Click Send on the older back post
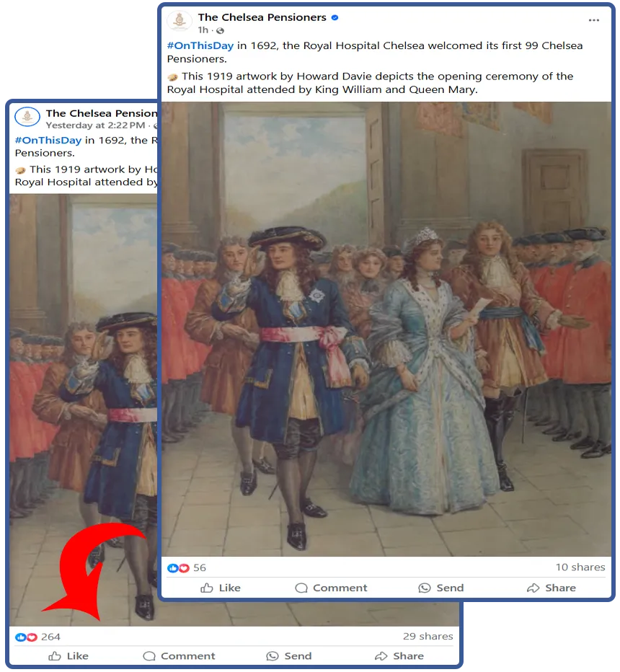This screenshot has height=672, width=620. click(289, 656)
